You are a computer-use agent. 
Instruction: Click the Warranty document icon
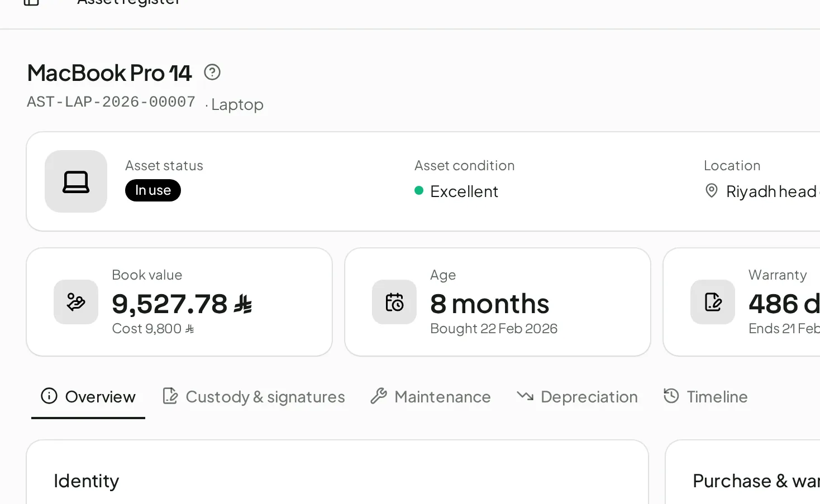[713, 302]
